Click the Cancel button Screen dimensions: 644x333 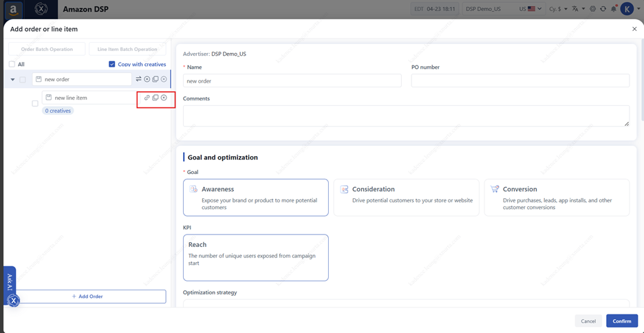tap(588, 321)
